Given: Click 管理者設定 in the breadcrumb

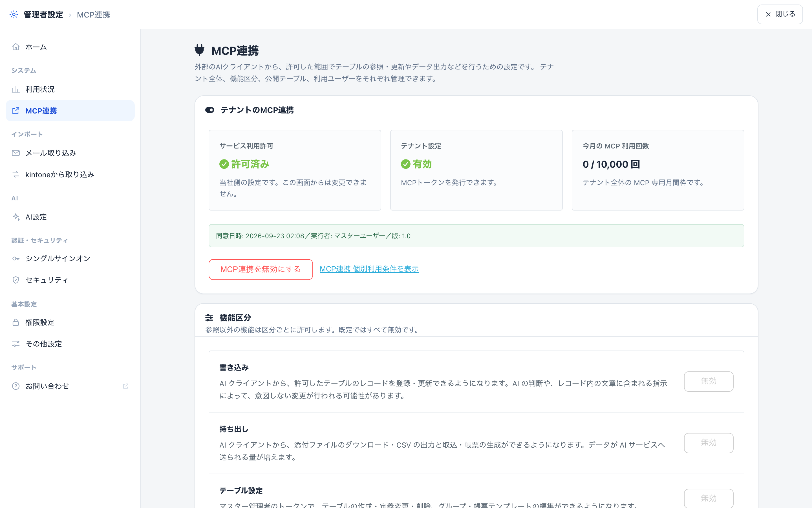Looking at the screenshot, I should pyautogui.click(x=43, y=14).
